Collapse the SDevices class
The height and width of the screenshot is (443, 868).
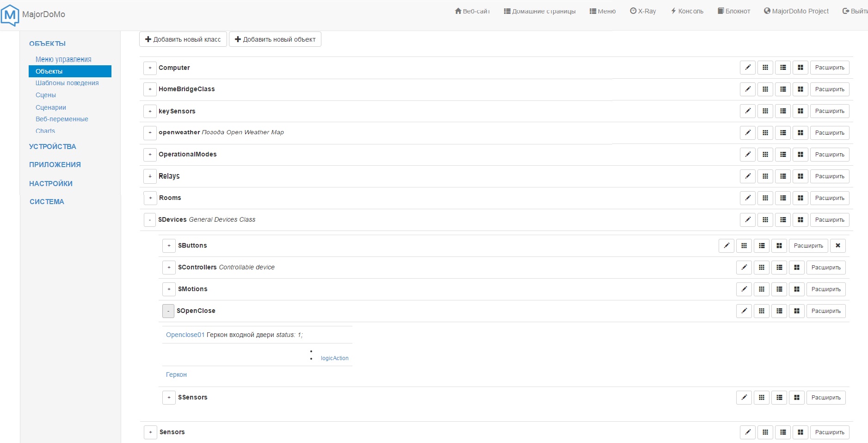click(150, 220)
